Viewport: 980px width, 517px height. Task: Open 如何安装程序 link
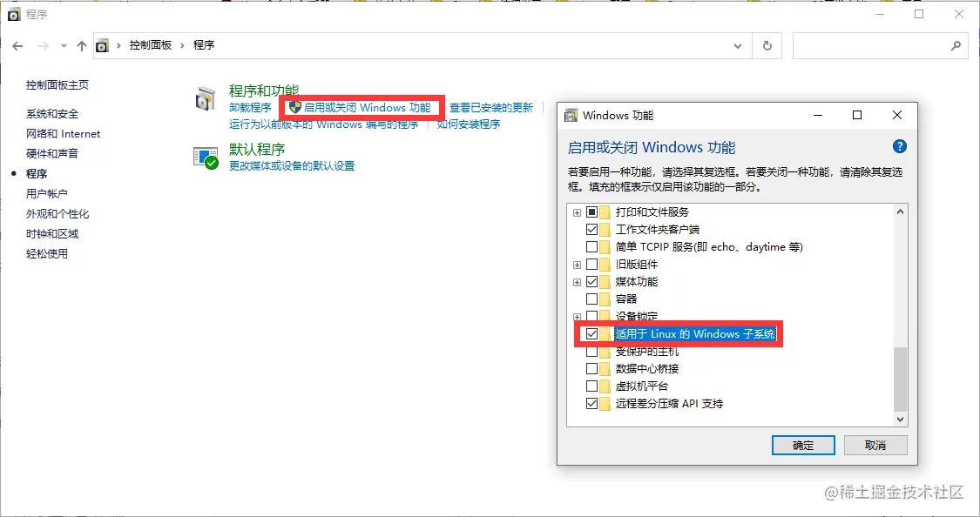pos(468,124)
